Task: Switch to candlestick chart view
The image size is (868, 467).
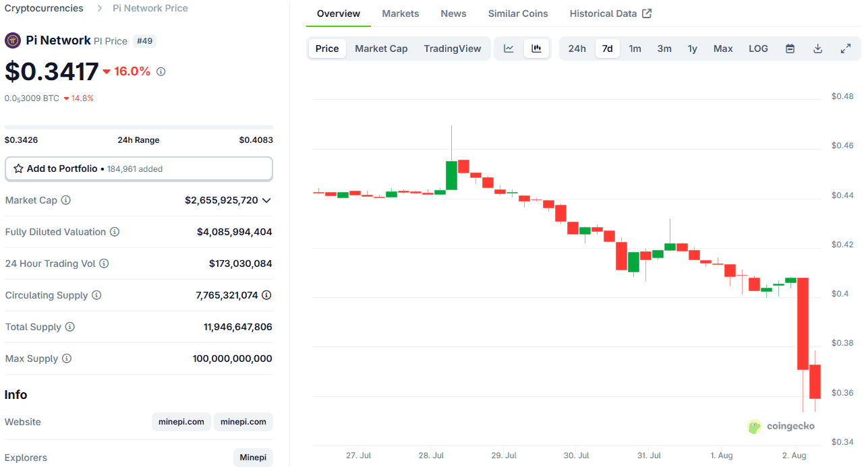Action: [537, 48]
